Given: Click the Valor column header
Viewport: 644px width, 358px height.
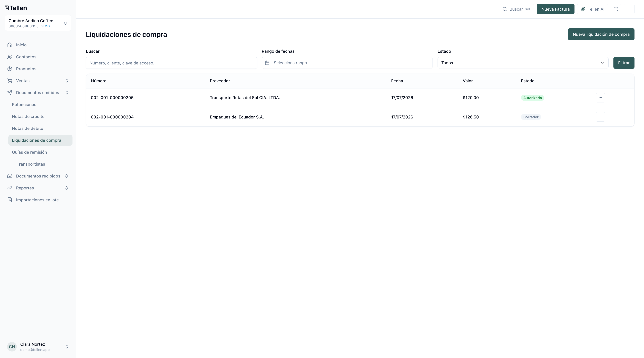Looking at the screenshot, I should click(x=468, y=81).
